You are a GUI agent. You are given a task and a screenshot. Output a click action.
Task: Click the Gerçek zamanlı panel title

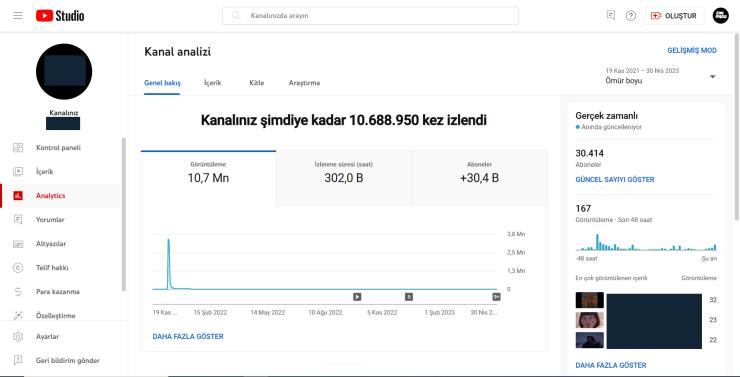(607, 116)
